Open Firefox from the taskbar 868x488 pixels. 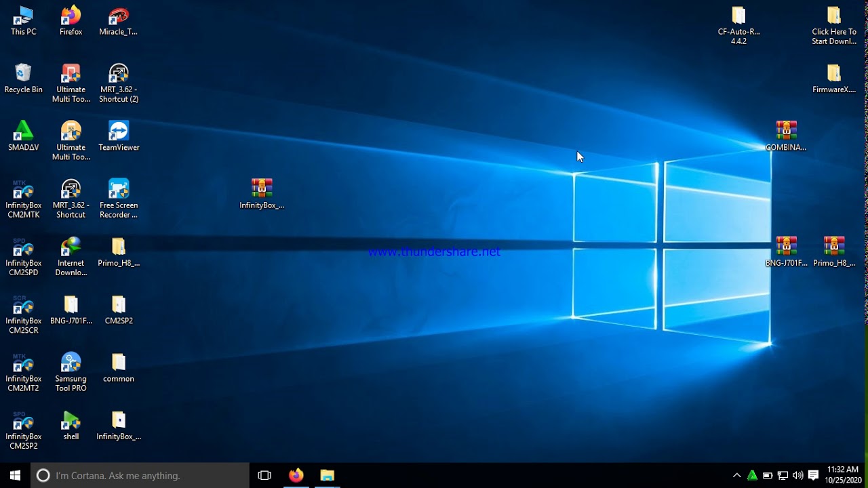(296, 475)
